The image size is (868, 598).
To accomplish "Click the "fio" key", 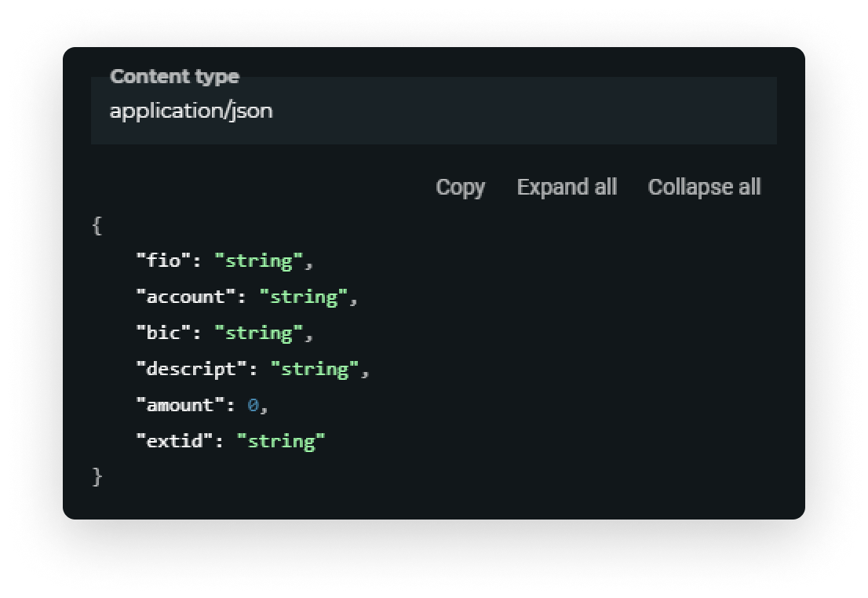I will click(x=164, y=261).
